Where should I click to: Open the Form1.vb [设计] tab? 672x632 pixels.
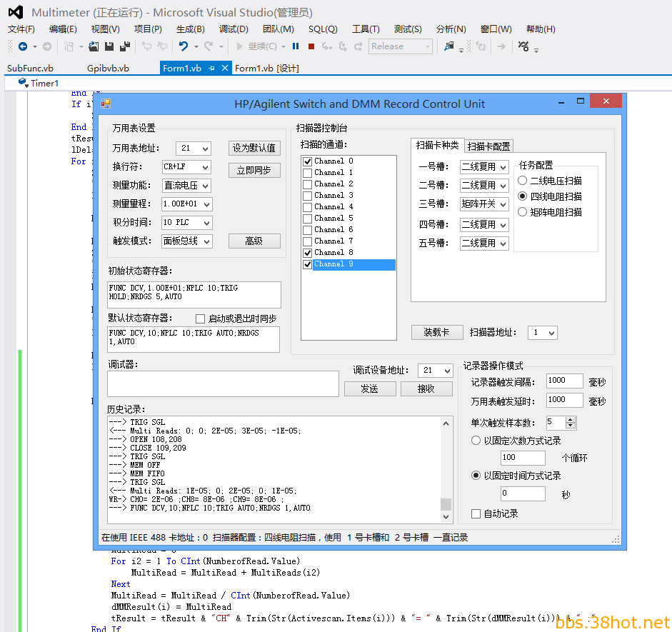click(x=267, y=68)
